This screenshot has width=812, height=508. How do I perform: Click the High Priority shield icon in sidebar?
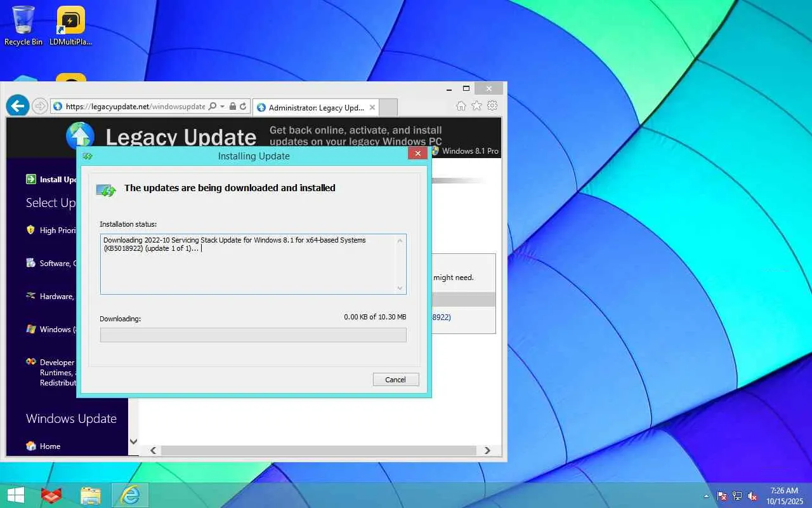(30, 230)
